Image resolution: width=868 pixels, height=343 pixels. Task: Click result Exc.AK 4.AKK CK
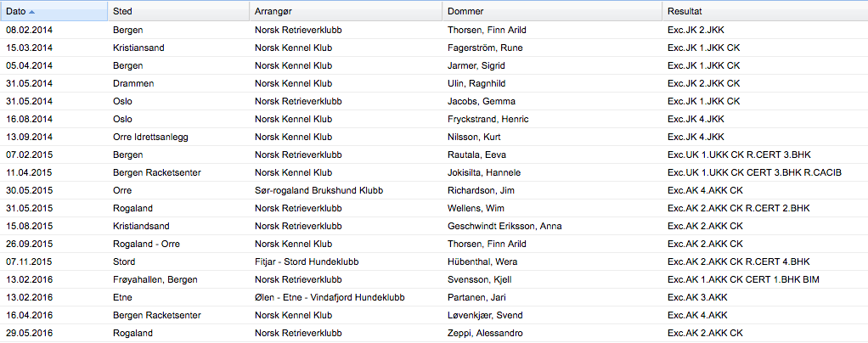(x=705, y=191)
